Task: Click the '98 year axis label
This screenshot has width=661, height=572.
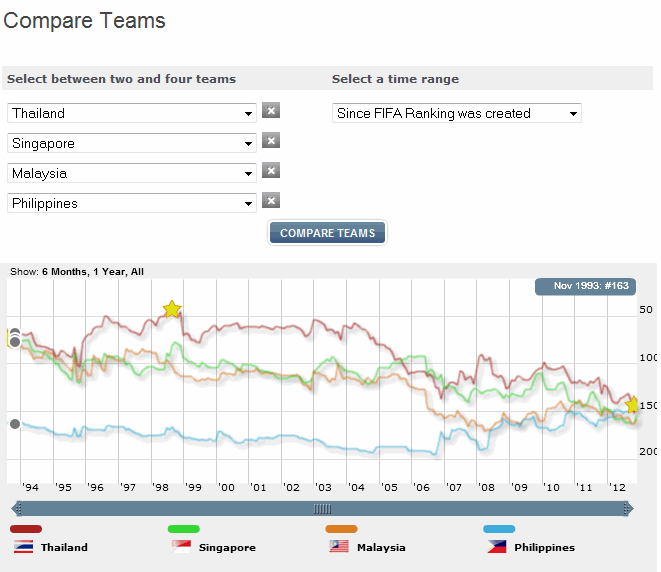Action: pos(161,487)
